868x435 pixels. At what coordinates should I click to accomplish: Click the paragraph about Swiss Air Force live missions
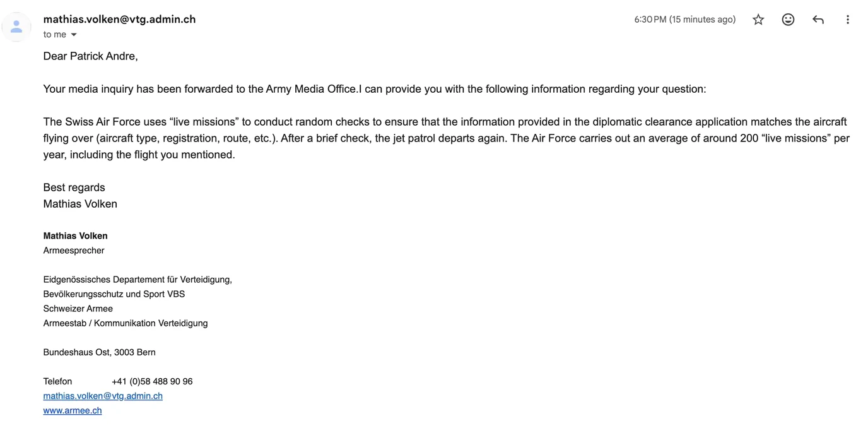(x=446, y=138)
